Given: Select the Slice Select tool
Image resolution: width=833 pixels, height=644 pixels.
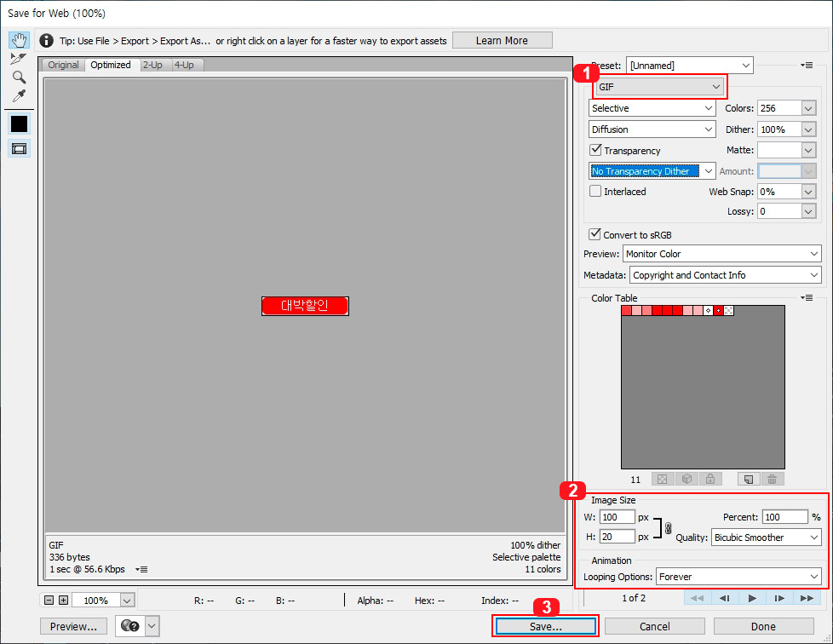Looking at the screenshot, I should pyautogui.click(x=19, y=59).
